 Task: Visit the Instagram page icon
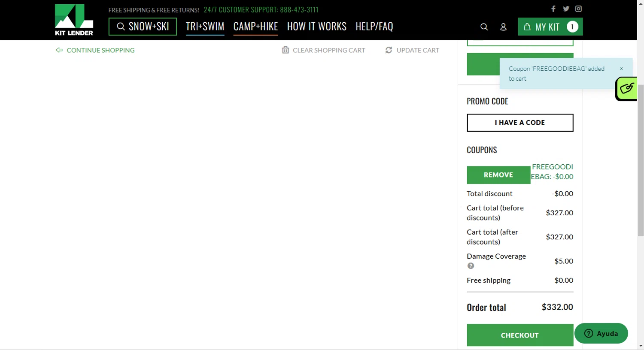(579, 9)
